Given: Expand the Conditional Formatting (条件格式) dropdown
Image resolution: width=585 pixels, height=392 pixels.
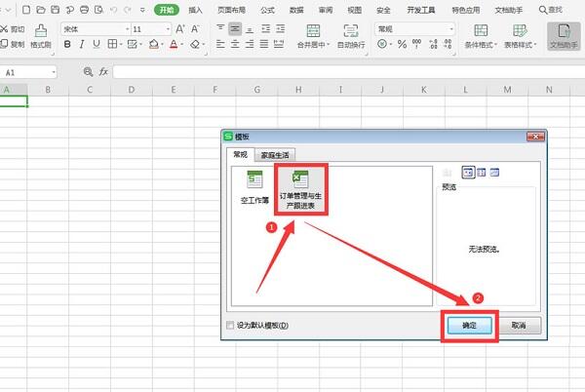Looking at the screenshot, I should click(495, 45).
